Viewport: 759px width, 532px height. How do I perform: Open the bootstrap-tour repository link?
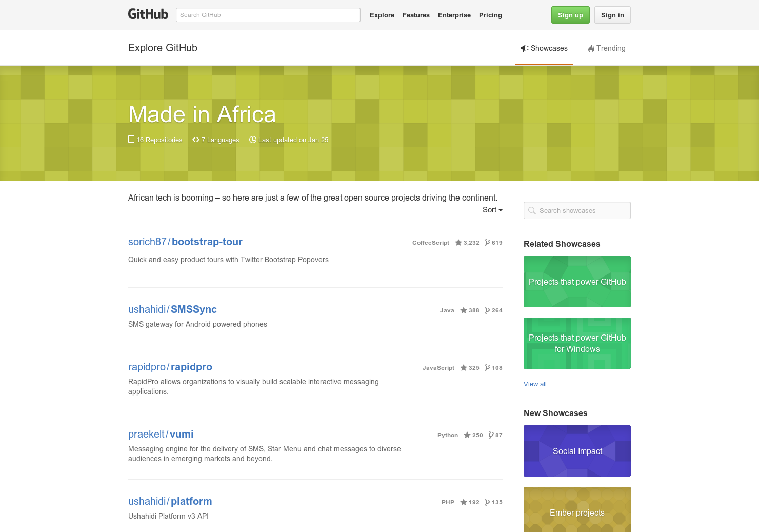pos(207,242)
